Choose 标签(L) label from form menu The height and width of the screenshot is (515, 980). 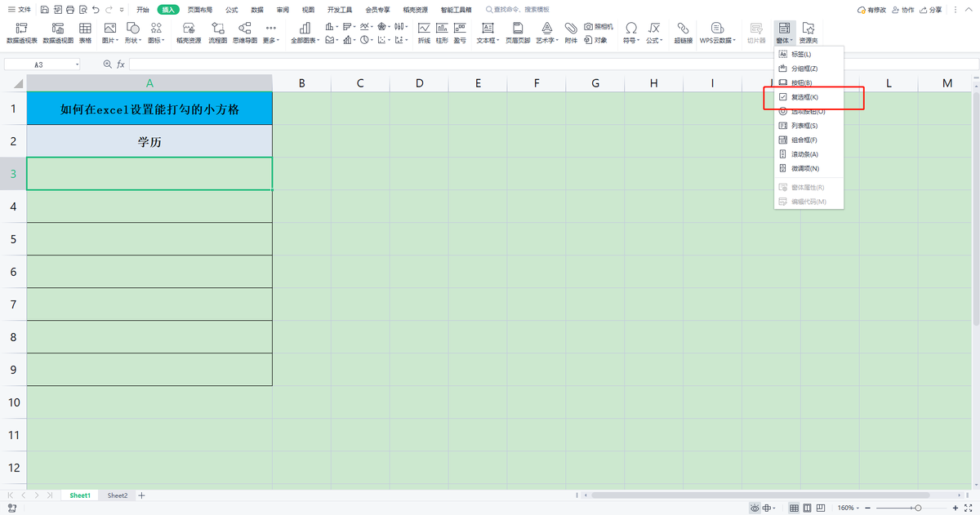(x=808, y=54)
